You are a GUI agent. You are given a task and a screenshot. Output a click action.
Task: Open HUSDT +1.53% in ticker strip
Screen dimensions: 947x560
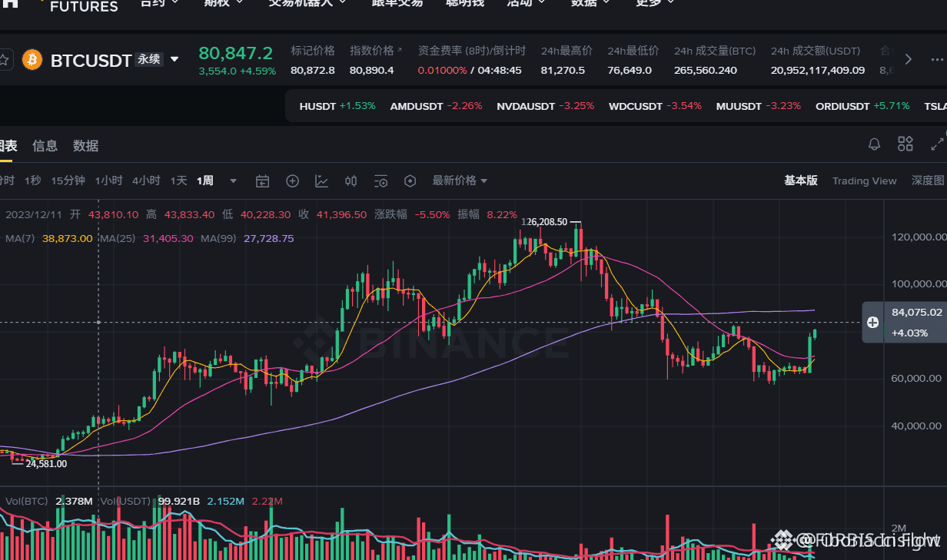pos(337,106)
